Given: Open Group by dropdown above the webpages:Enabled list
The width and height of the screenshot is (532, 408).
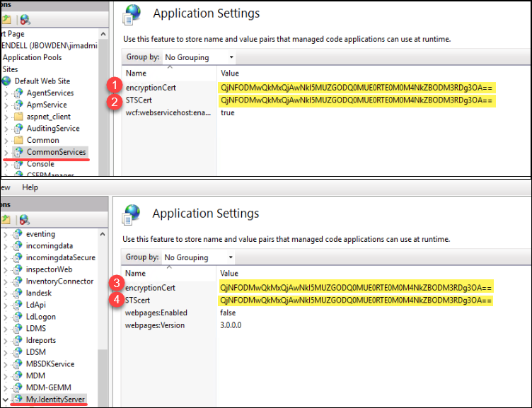Looking at the screenshot, I should (x=199, y=257).
